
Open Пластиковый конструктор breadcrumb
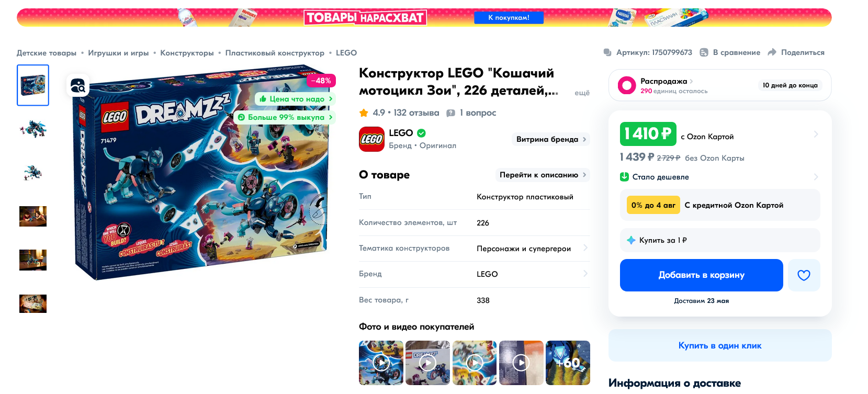pyautogui.click(x=275, y=53)
